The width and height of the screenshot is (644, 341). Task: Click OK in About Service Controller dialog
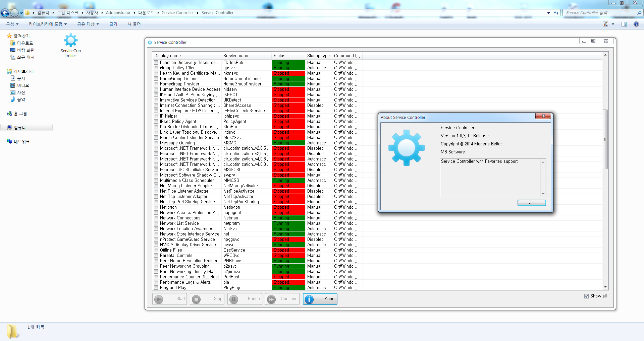(532, 203)
